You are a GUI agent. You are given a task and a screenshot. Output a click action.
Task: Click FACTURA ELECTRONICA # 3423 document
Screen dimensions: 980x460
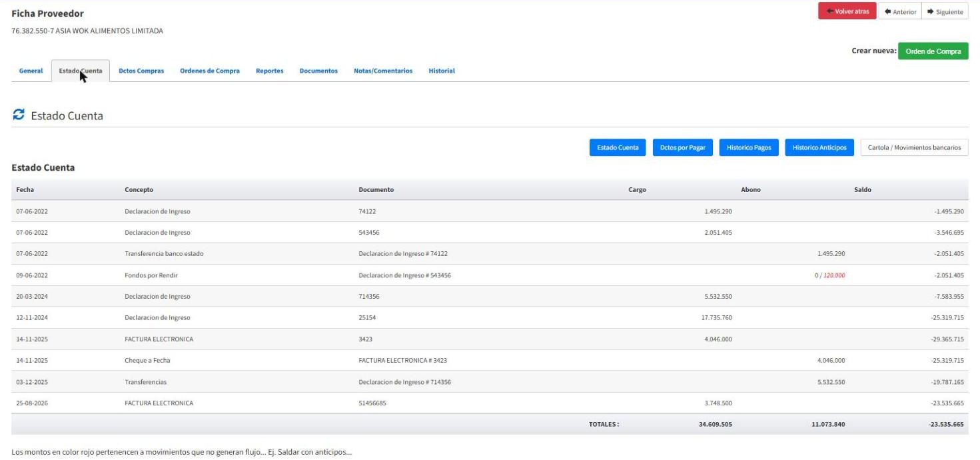point(402,361)
